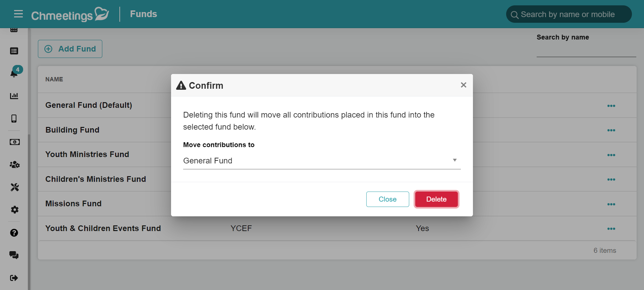Open the hamburger menu

click(x=18, y=14)
